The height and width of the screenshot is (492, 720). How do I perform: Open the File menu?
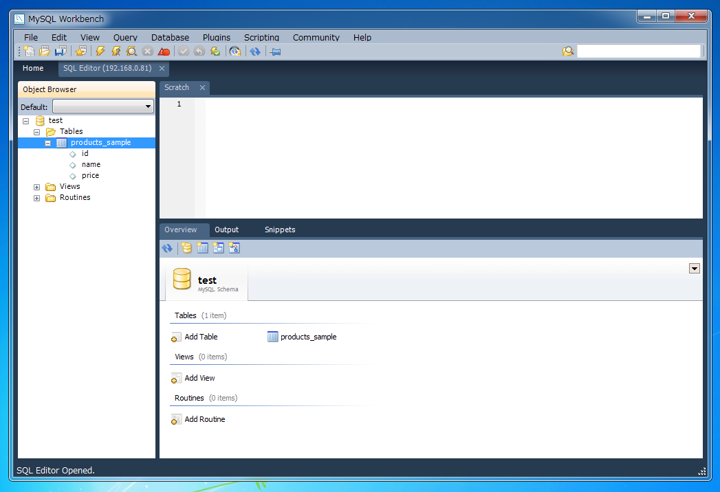[x=31, y=38]
